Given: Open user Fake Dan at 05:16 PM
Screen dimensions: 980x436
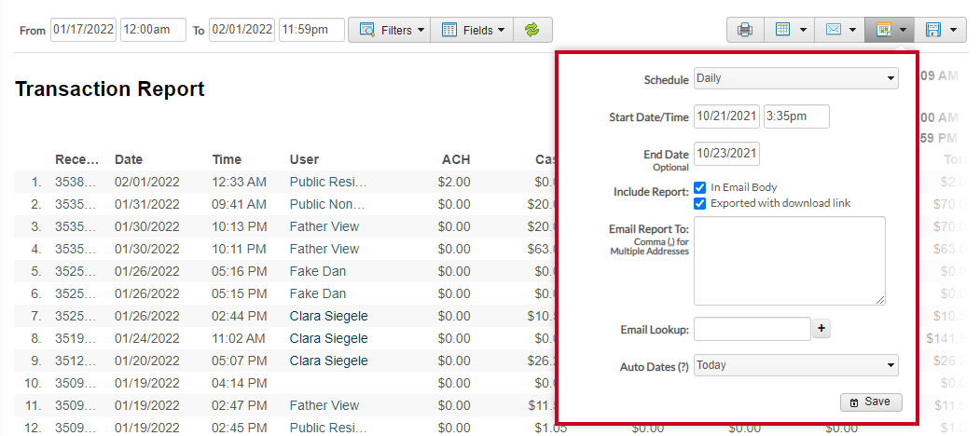Looking at the screenshot, I should 318,272.
